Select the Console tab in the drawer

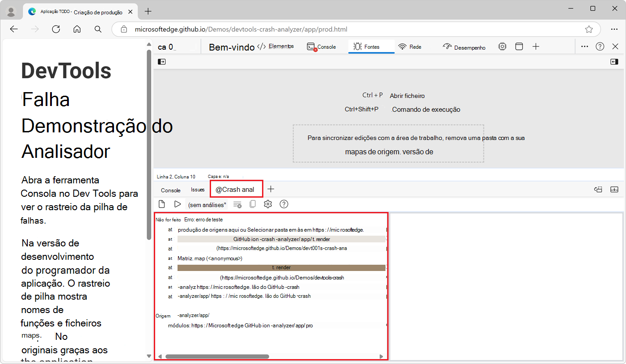pyautogui.click(x=170, y=190)
